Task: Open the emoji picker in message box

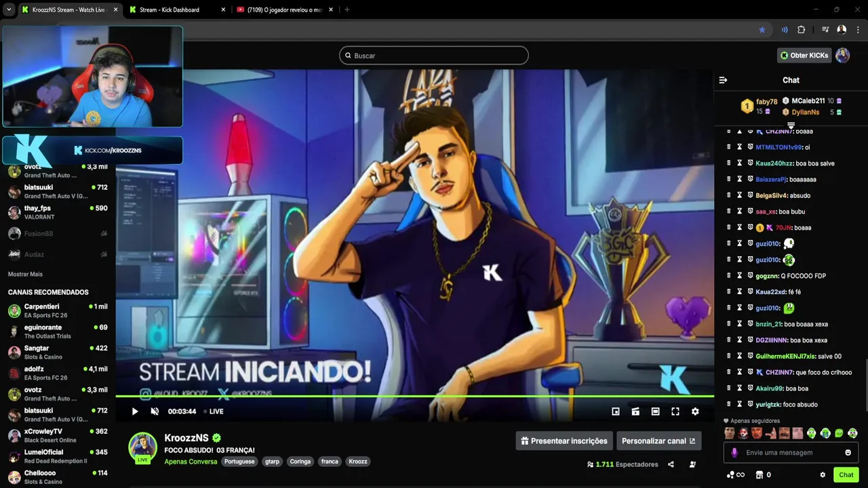Action: pos(848,453)
